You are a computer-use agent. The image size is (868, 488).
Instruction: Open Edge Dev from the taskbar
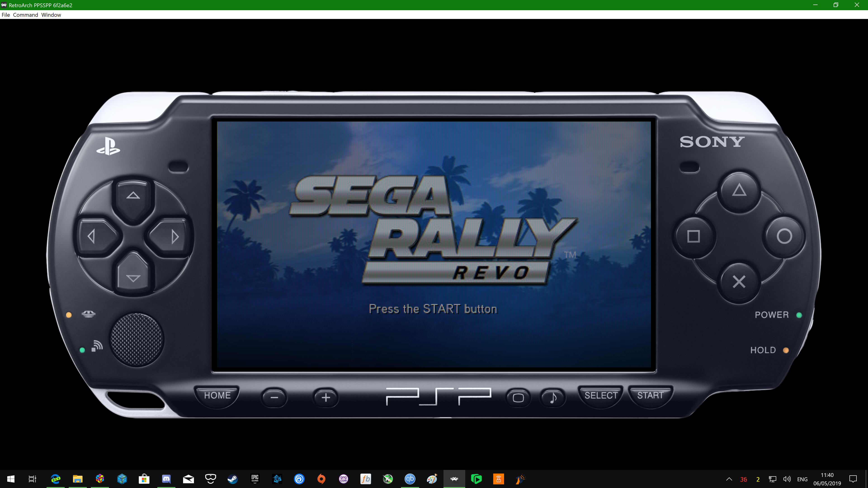point(56,479)
